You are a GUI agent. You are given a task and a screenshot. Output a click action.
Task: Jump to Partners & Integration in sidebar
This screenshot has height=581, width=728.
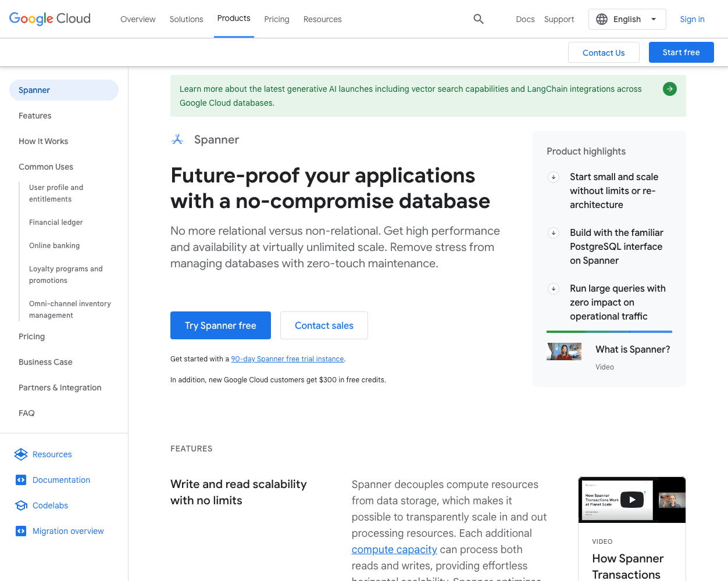pos(60,388)
